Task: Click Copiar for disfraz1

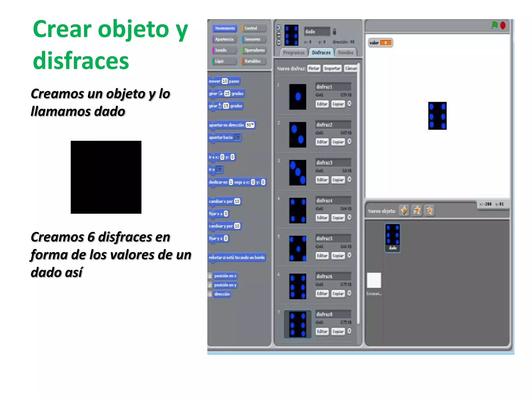Action: [338, 104]
